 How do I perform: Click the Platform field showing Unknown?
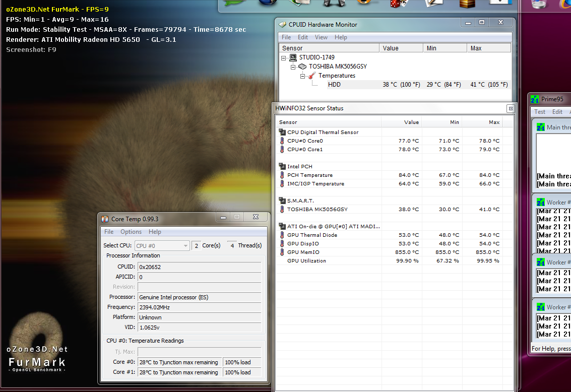click(200, 317)
